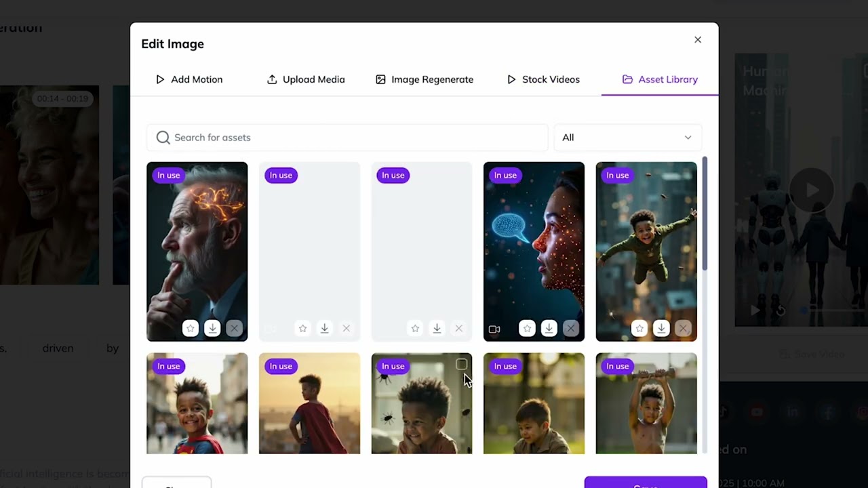Click video camera icon on woman asset
868x488 pixels.
point(494,329)
